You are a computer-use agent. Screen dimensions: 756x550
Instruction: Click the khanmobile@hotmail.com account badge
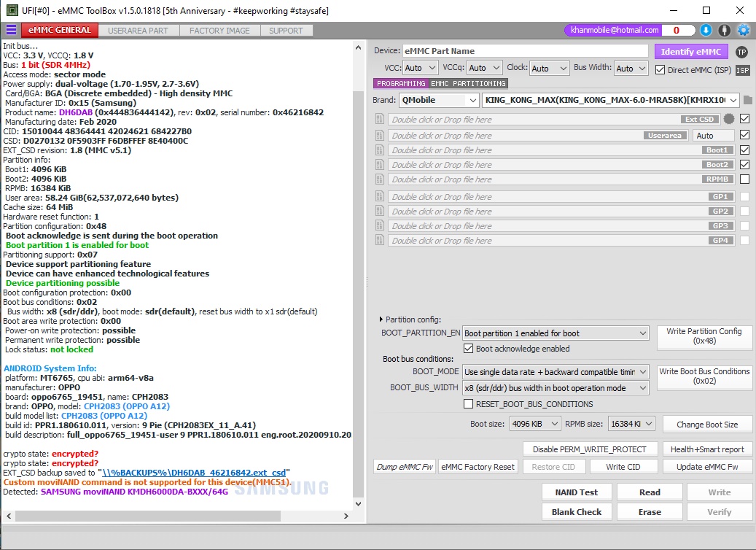(613, 30)
